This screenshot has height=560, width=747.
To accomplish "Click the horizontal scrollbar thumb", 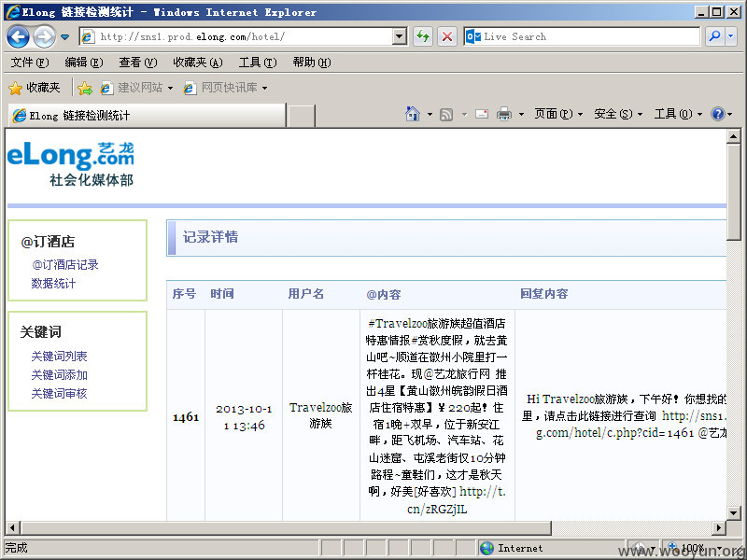I will (x=286, y=527).
